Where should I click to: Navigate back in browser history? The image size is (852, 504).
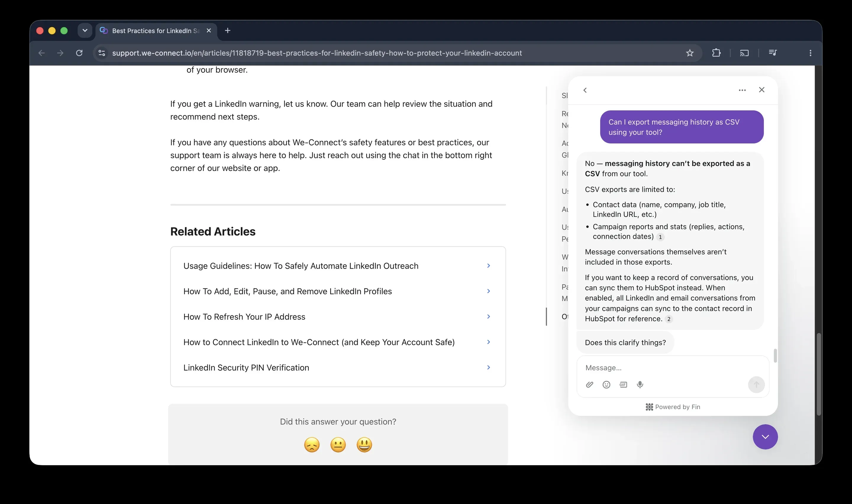(x=41, y=53)
